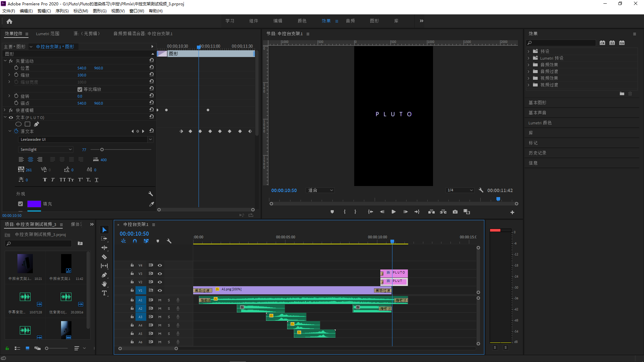Select the Pen tool in the tools panel
Viewport: 644px width, 362px height.
tap(104, 275)
